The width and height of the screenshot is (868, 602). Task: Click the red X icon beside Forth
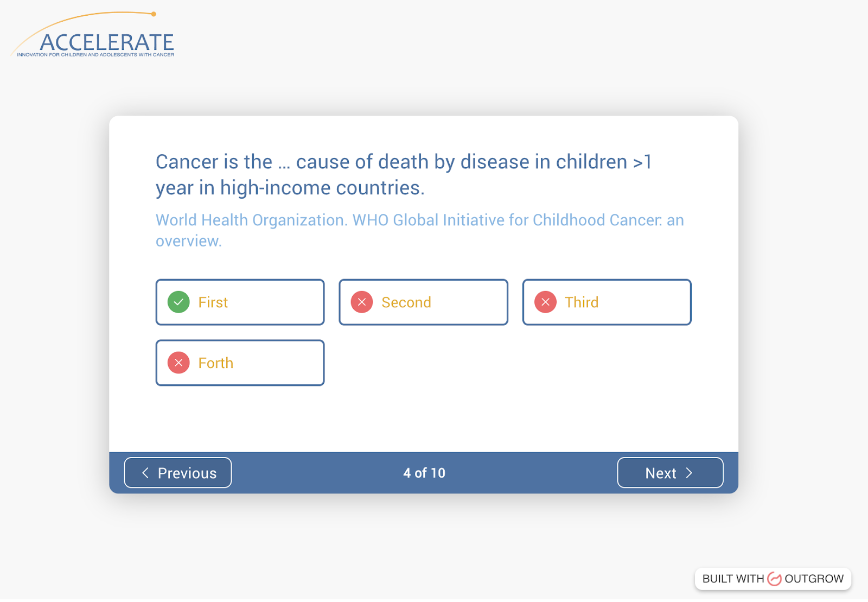pos(178,363)
